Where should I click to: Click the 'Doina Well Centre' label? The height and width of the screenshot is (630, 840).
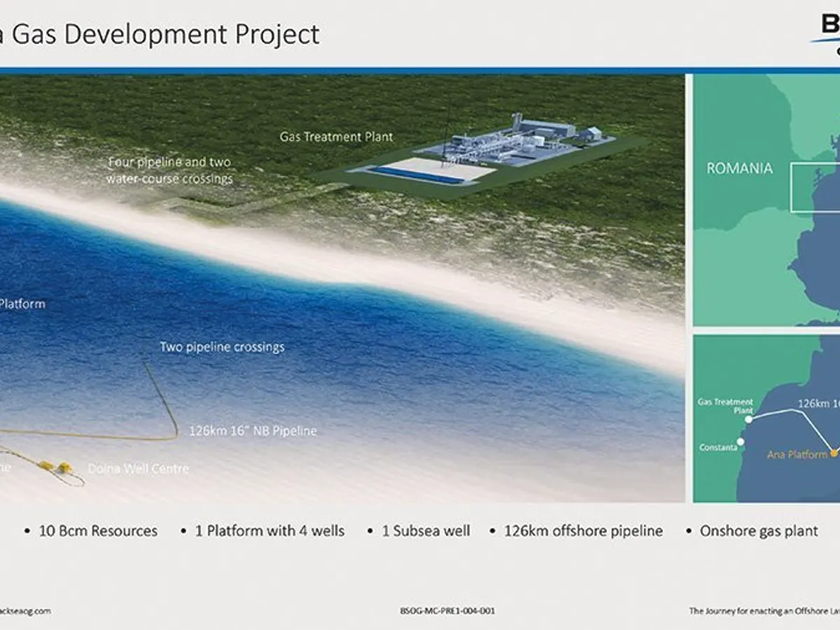(138, 468)
